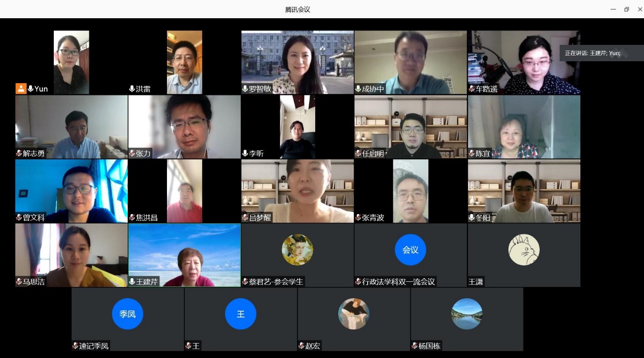Image resolution: width=644 pixels, height=358 pixels.
Task: Click the orange host icon beside Yun
Action: 21,88
